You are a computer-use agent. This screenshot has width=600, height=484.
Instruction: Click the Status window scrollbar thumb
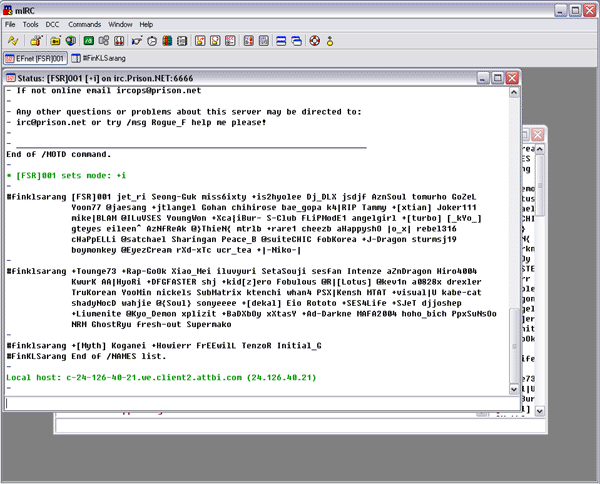pyautogui.click(x=514, y=346)
